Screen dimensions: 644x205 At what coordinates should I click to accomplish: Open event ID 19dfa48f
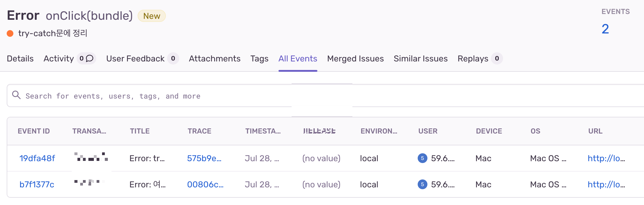click(x=37, y=158)
